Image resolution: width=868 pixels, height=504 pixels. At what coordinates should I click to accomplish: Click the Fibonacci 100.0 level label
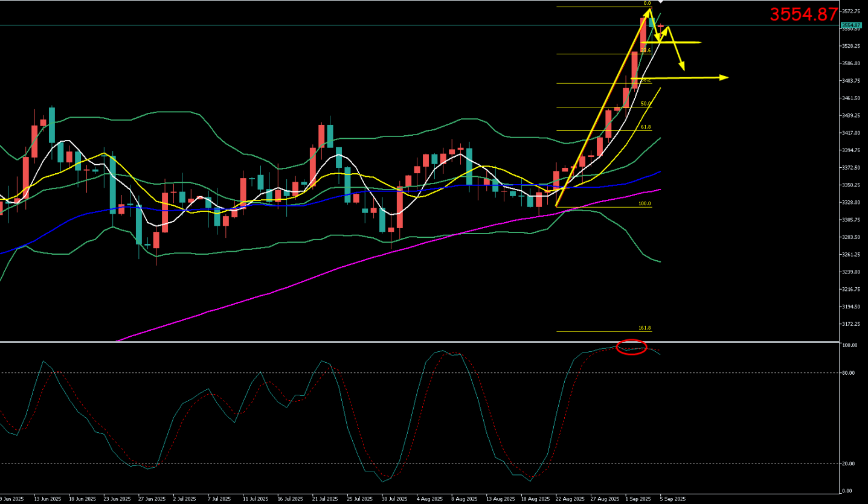click(x=645, y=204)
